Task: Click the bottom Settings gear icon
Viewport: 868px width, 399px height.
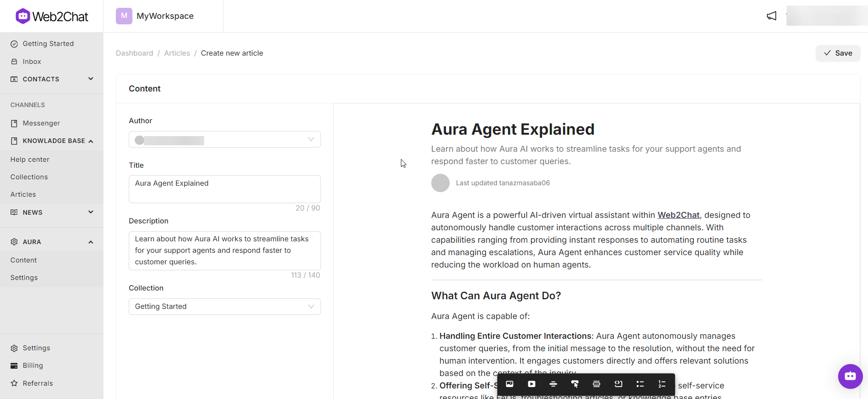Action: (14, 348)
